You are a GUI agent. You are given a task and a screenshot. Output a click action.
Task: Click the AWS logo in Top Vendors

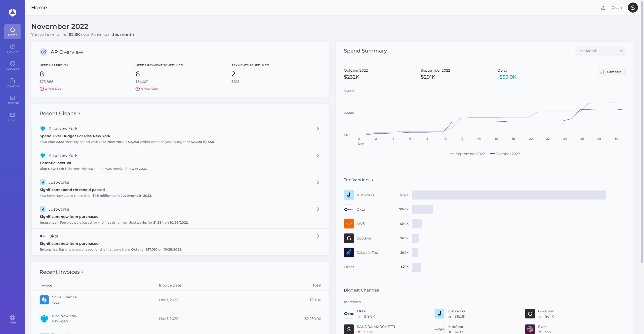click(x=349, y=224)
